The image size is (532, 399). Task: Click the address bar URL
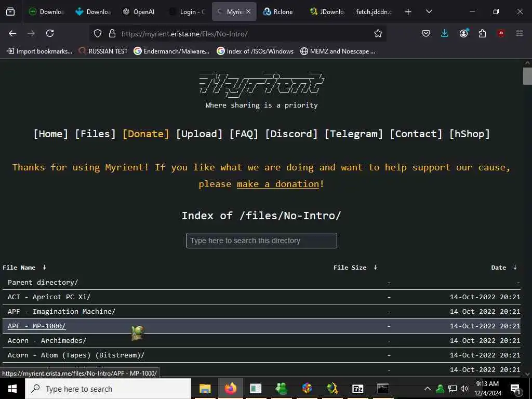[x=184, y=34]
